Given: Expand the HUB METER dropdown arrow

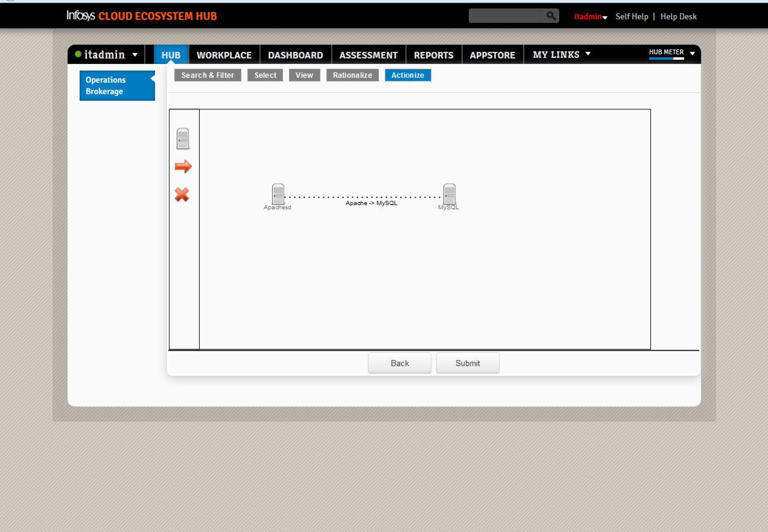Looking at the screenshot, I should [692, 53].
